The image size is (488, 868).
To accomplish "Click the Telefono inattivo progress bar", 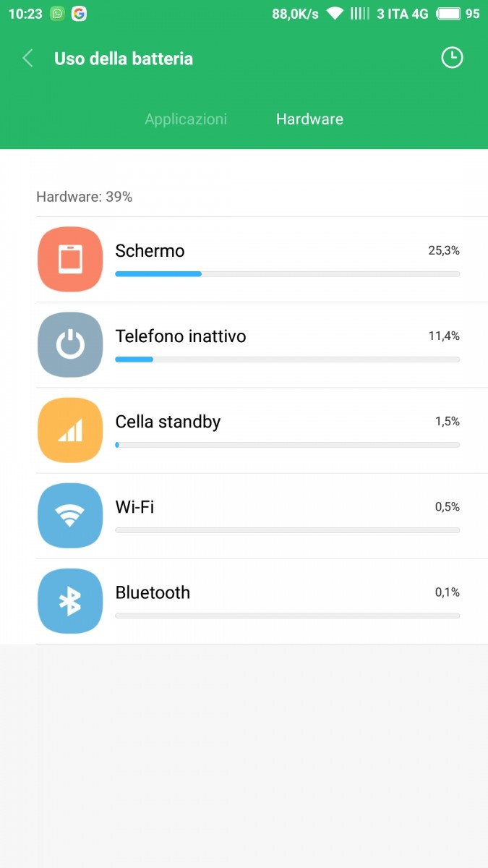I will click(287, 359).
